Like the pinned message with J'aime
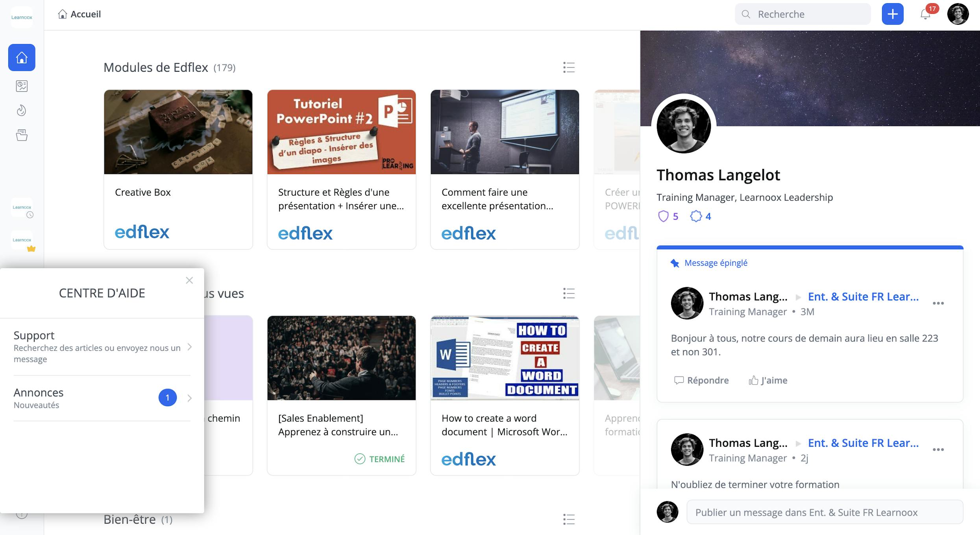The image size is (980, 535). (768, 380)
